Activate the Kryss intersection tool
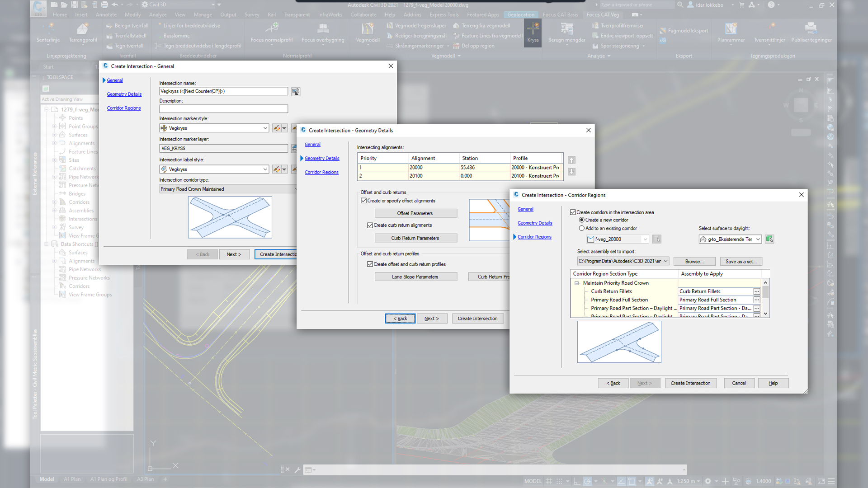 pyautogui.click(x=533, y=33)
